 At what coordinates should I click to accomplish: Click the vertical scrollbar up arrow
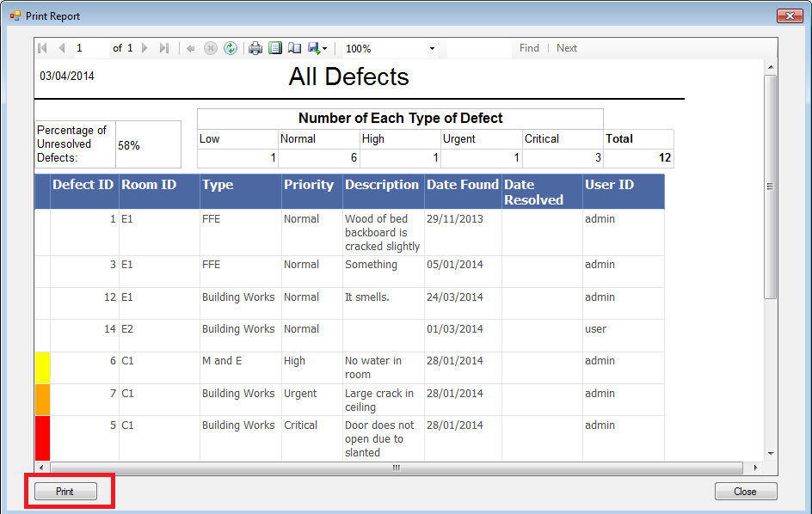(771, 67)
